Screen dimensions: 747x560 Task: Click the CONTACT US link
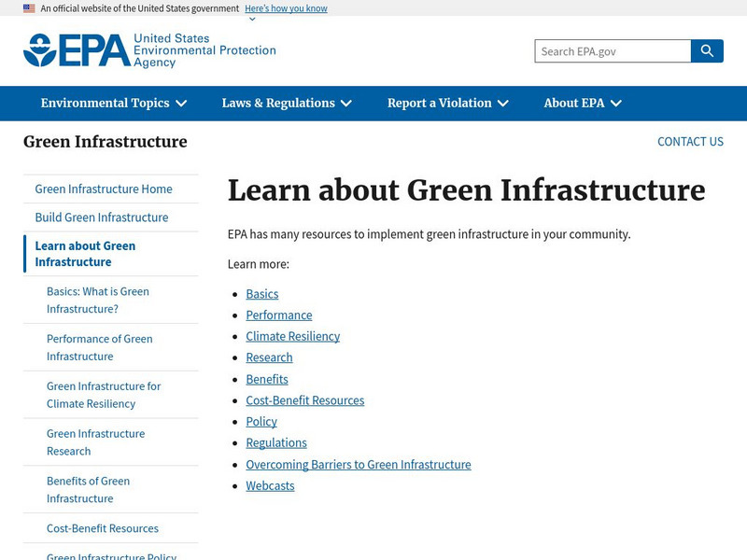pos(690,141)
